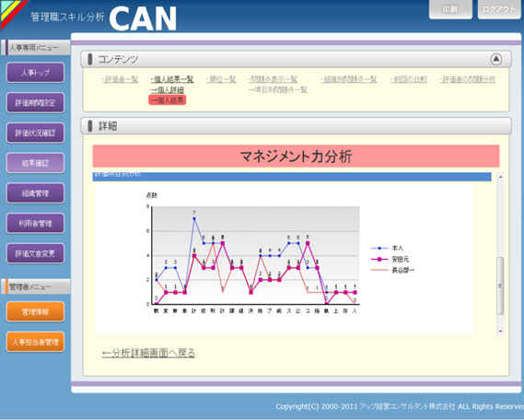Click the ログアウト logout button
Screen dimensions: 524x420
[499, 9]
